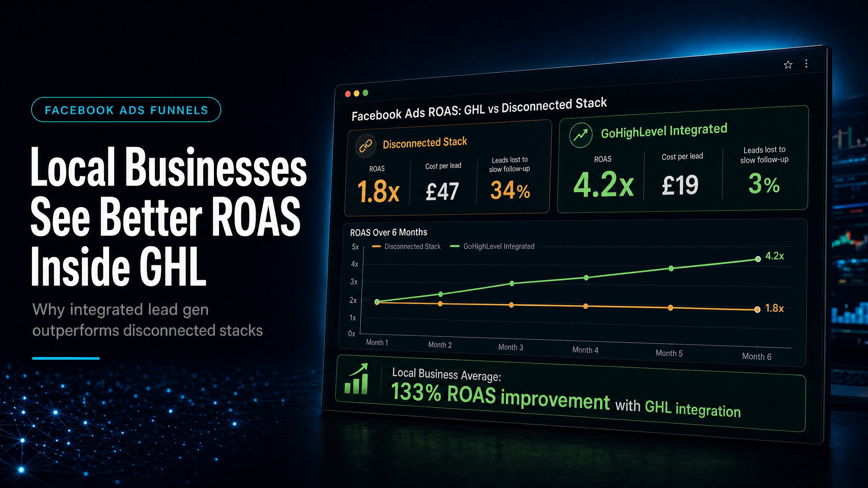
Task: Select the Facebook Ads Funnels badge
Action: (x=126, y=110)
